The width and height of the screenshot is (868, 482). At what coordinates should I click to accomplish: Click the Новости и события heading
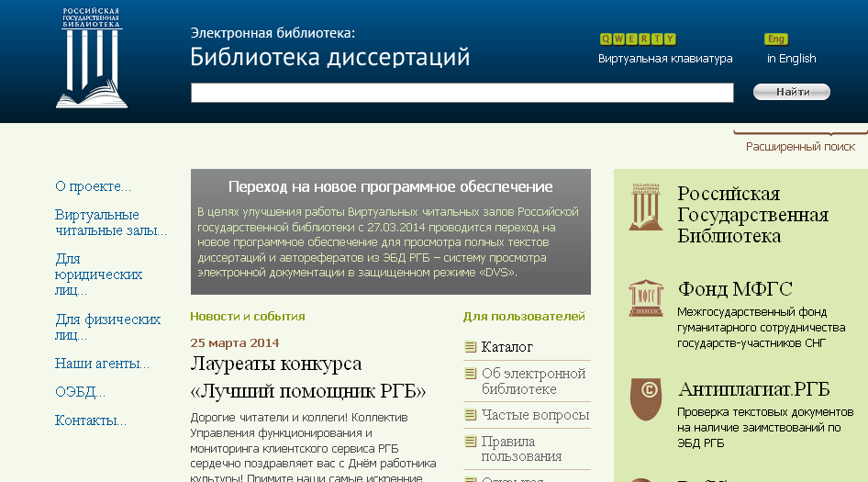tap(248, 317)
